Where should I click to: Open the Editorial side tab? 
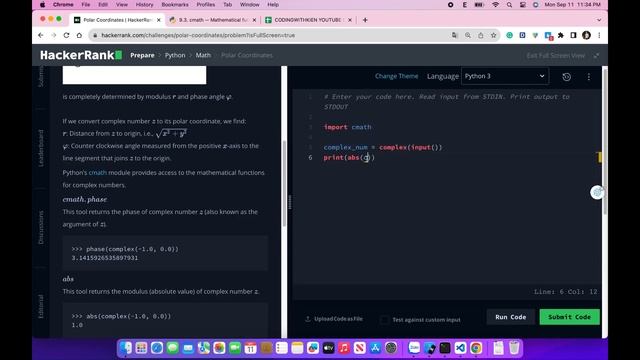point(41,307)
